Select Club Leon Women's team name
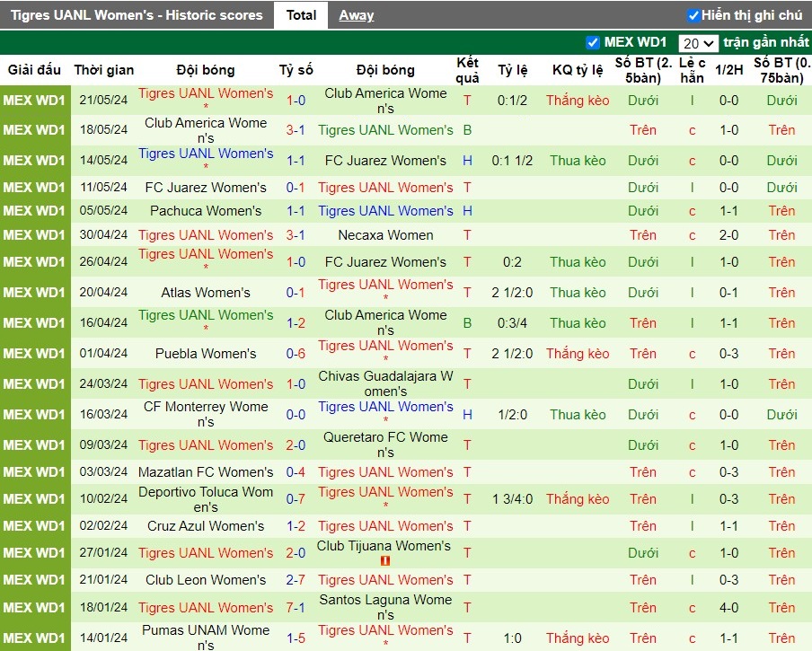This screenshot has width=812, height=651. tap(206, 579)
